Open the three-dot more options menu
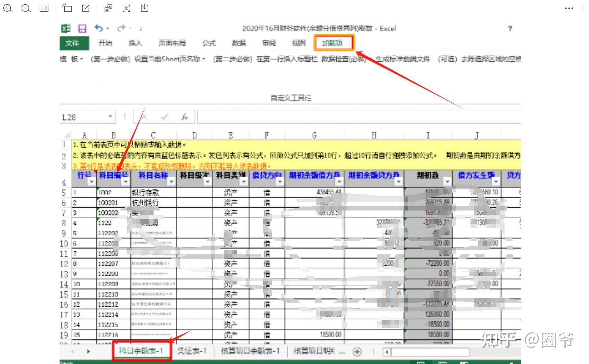This screenshot has height=364, width=589. point(569,8)
